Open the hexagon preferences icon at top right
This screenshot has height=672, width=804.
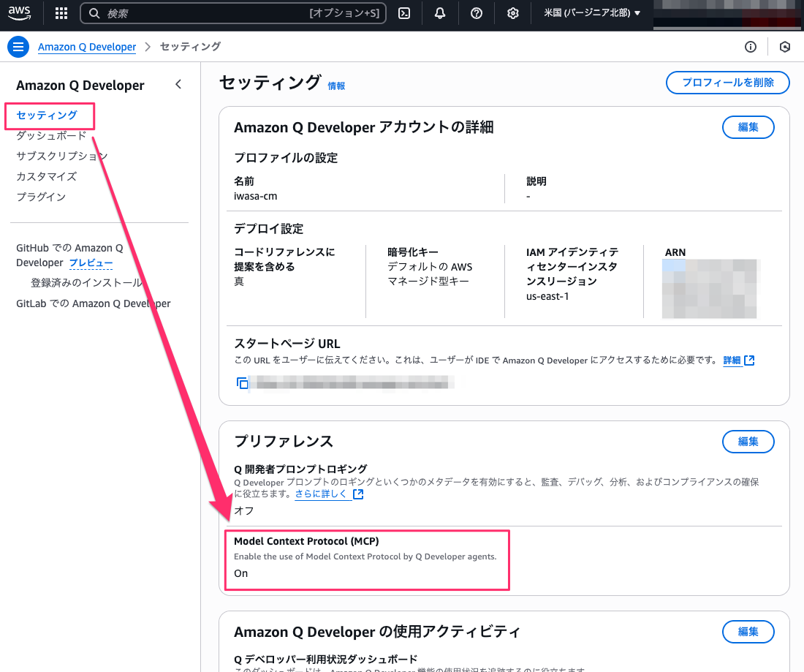point(784,48)
